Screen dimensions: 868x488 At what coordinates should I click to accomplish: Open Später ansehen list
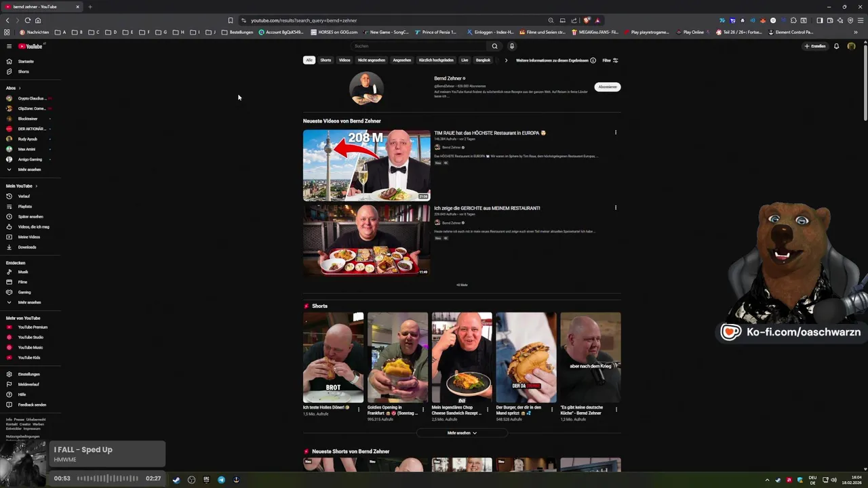click(x=31, y=216)
